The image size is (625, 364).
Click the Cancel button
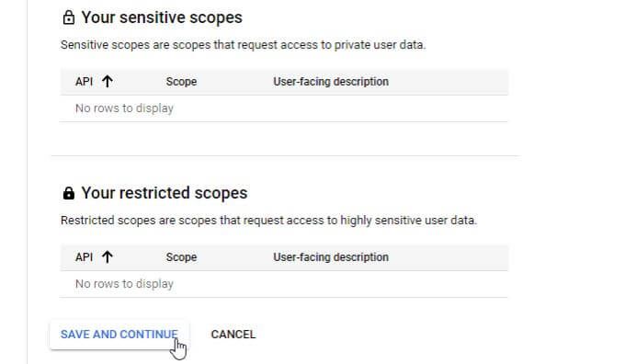(x=233, y=334)
